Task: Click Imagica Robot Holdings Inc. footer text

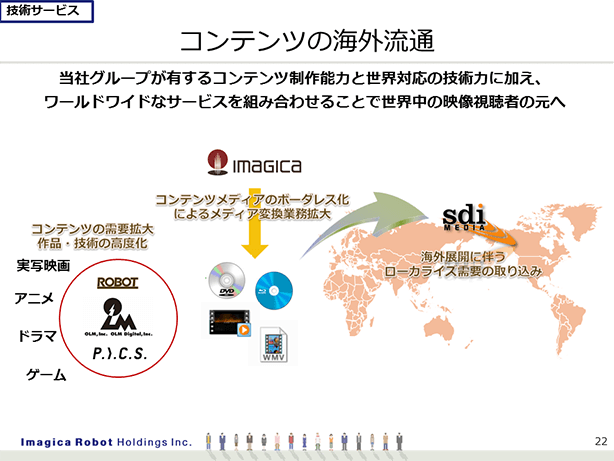Action: [x=106, y=441]
